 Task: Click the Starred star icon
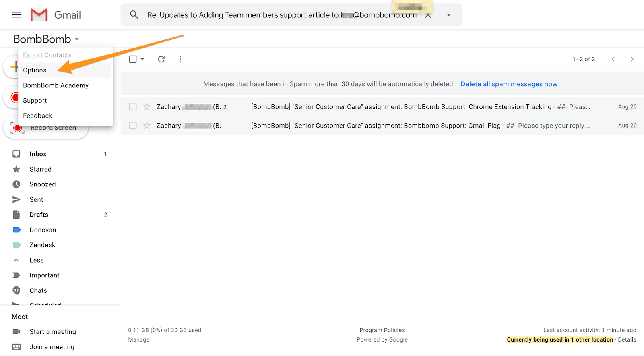pyautogui.click(x=17, y=169)
